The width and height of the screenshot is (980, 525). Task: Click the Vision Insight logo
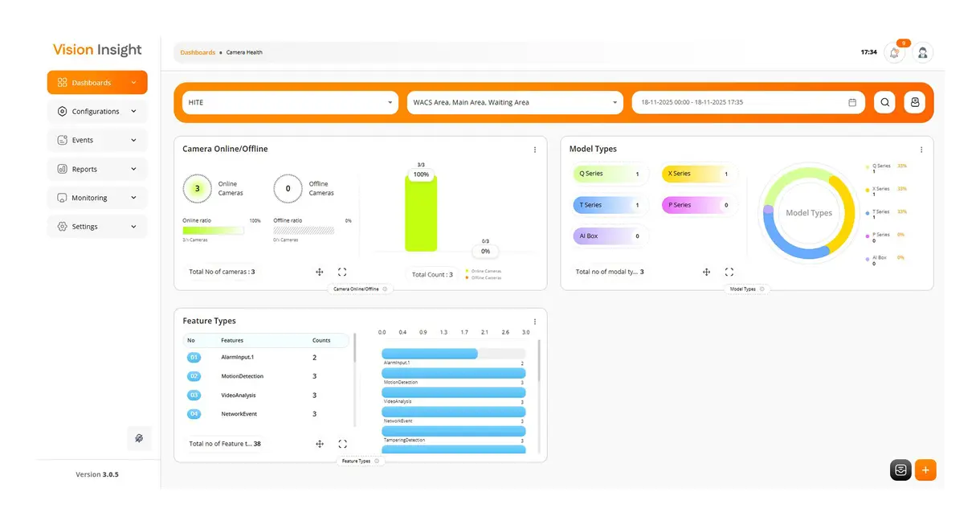click(x=97, y=49)
